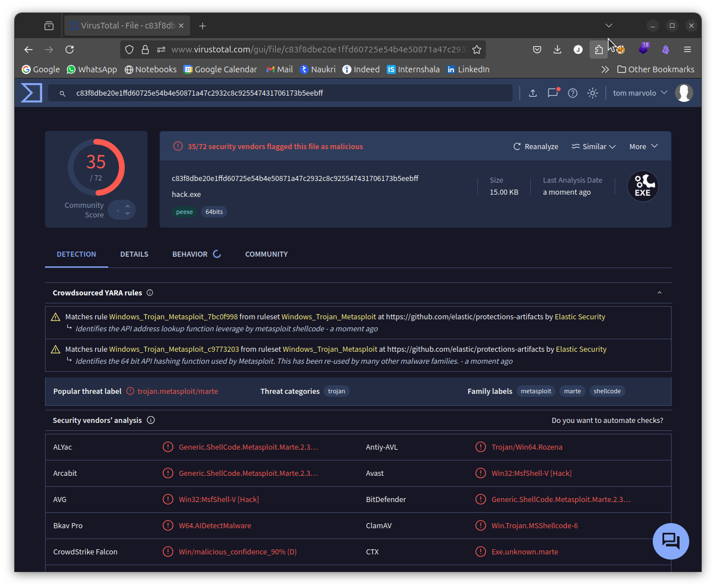Toggle the light/dark theme sun icon

pyautogui.click(x=592, y=93)
